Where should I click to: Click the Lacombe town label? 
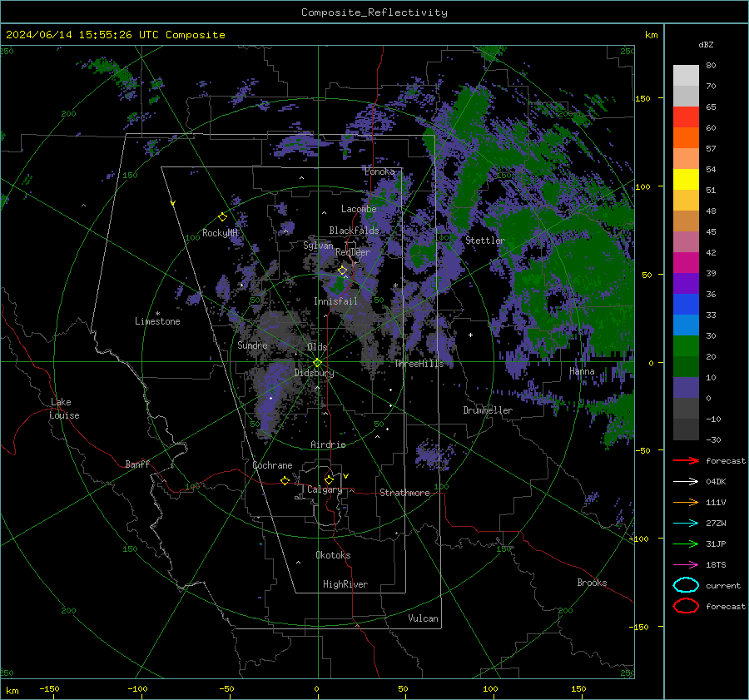(x=359, y=209)
